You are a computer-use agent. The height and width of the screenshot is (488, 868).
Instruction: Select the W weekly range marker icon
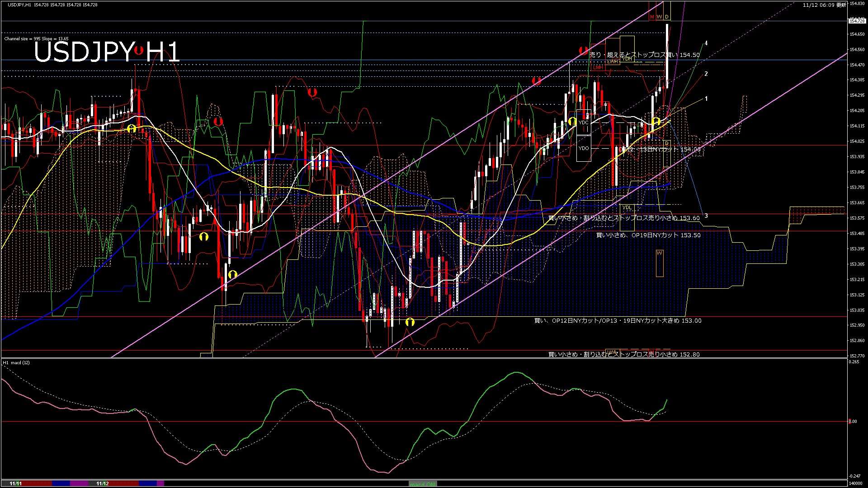(x=659, y=17)
